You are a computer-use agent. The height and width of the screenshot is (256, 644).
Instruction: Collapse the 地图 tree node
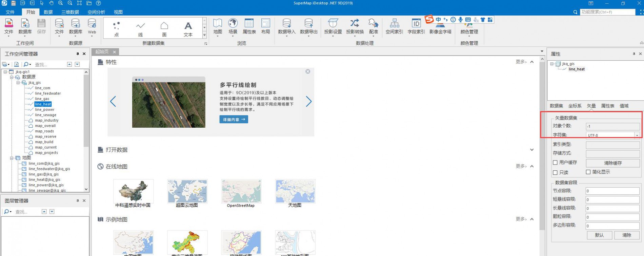[11, 158]
